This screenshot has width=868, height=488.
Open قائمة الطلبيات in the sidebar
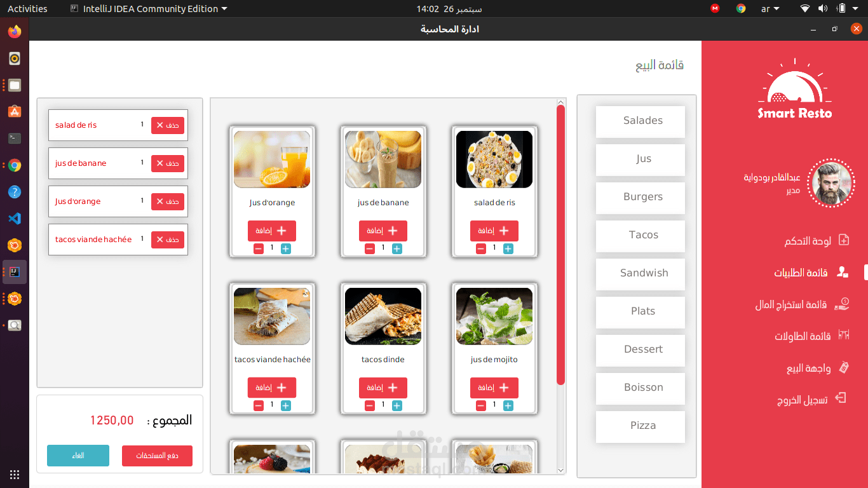(801, 273)
